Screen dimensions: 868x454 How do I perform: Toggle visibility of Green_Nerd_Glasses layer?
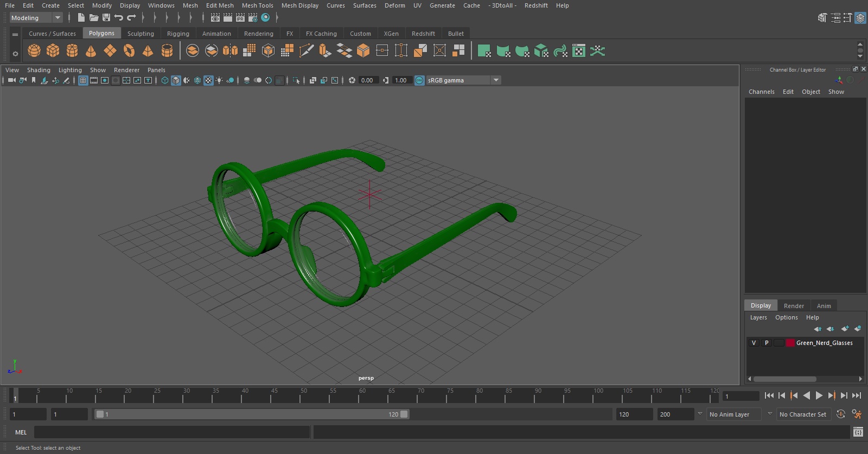754,343
